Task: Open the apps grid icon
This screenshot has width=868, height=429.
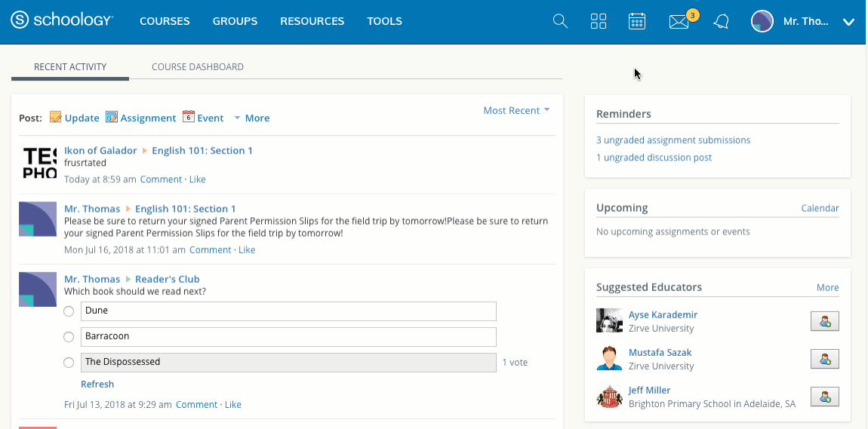Action: tap(599, 21)
